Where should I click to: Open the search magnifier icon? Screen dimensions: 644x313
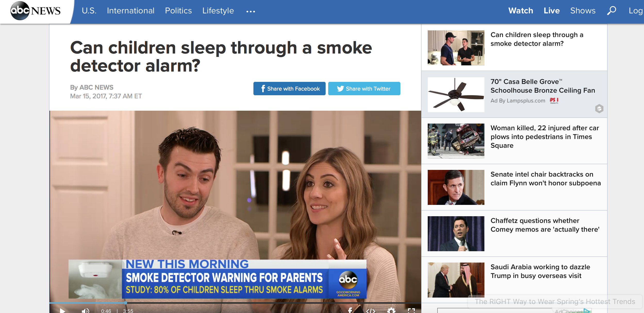(612, 11)
